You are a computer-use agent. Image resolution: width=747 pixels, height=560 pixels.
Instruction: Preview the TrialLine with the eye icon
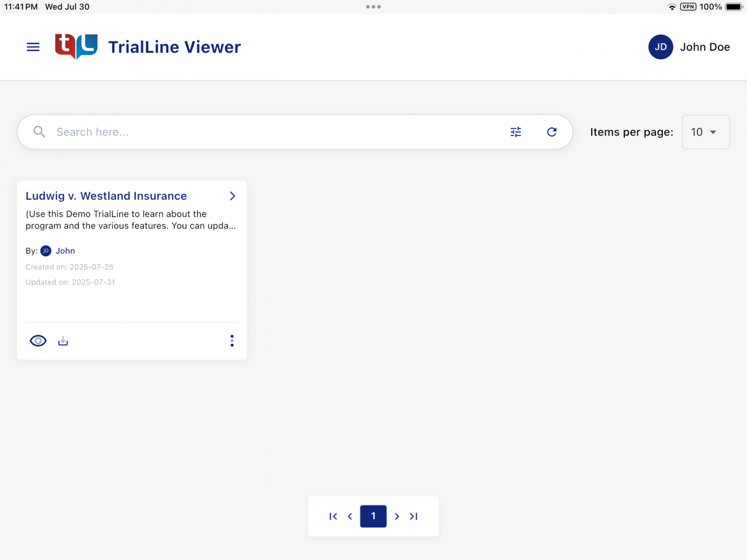coord(38,340)
